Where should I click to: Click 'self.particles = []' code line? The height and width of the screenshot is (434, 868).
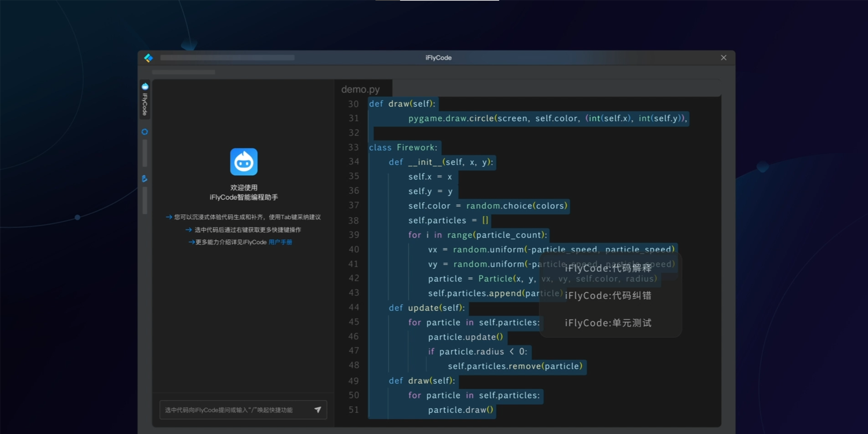(449, 220)
